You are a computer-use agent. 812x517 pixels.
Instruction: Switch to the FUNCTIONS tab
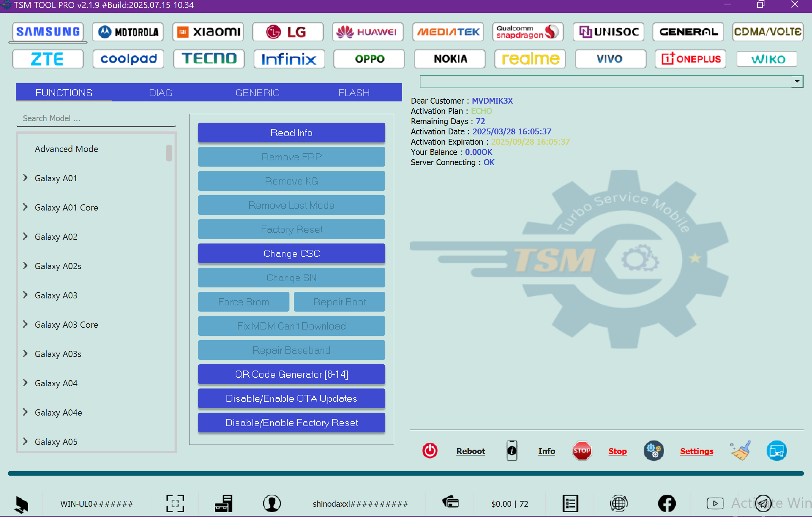[64, 93]
